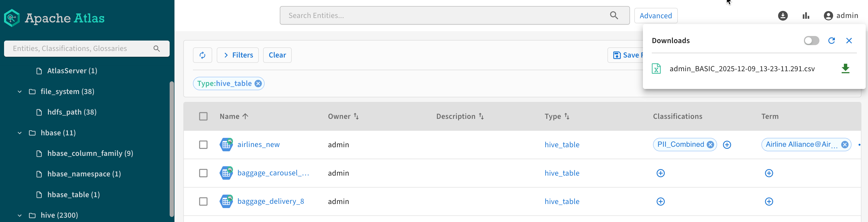This screenshot has height=222, width=868.
Task: Expand the Filters panel
Action: point(238,55)
